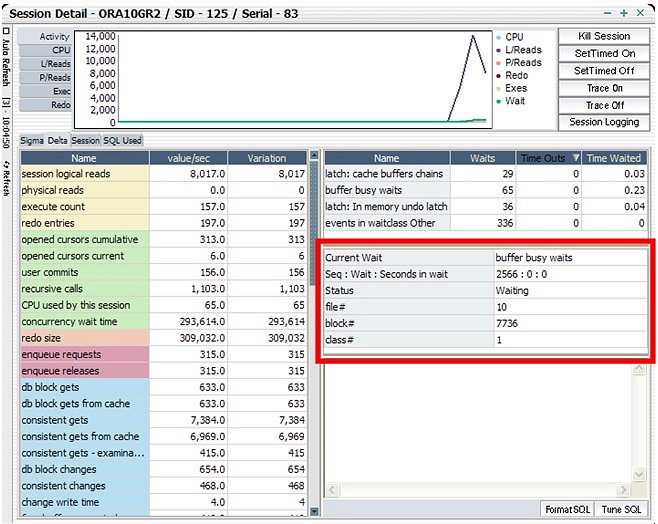658x524 pixels.
Task: Click the Kill Session button
Action: (604, 36)
